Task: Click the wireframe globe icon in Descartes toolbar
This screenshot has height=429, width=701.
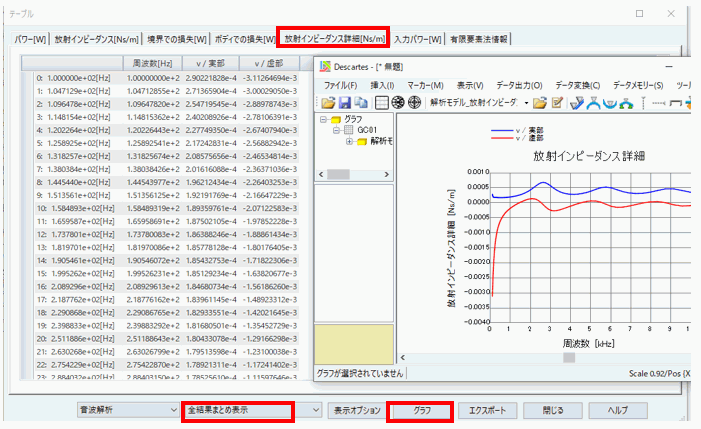Action: point(414,102)
